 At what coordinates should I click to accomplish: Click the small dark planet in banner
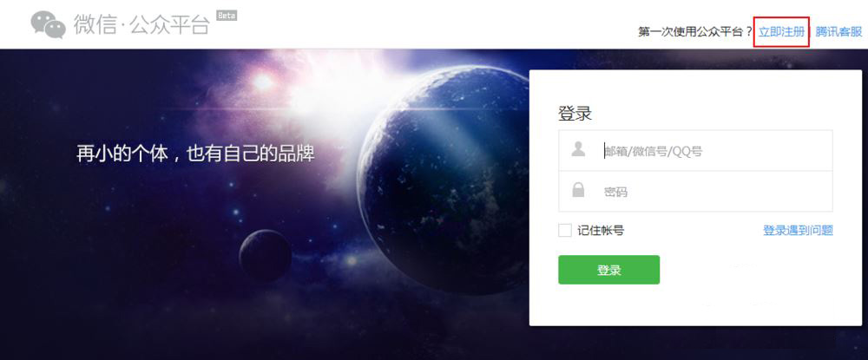266,256
